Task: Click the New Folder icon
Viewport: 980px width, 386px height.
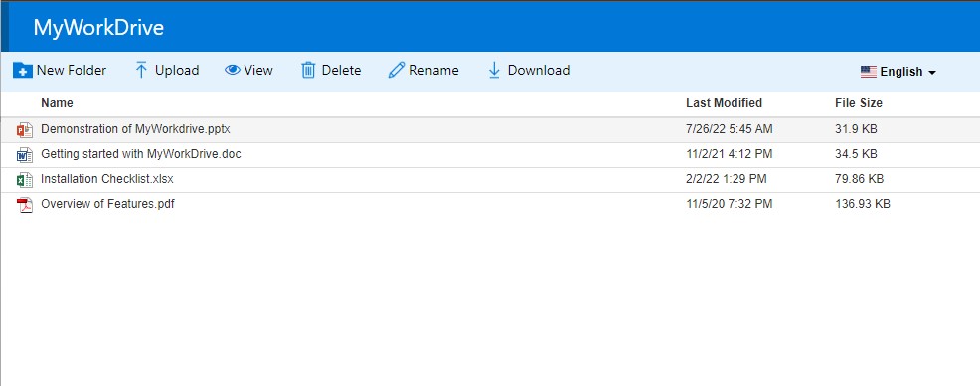Action: click(x=23, y=70)
